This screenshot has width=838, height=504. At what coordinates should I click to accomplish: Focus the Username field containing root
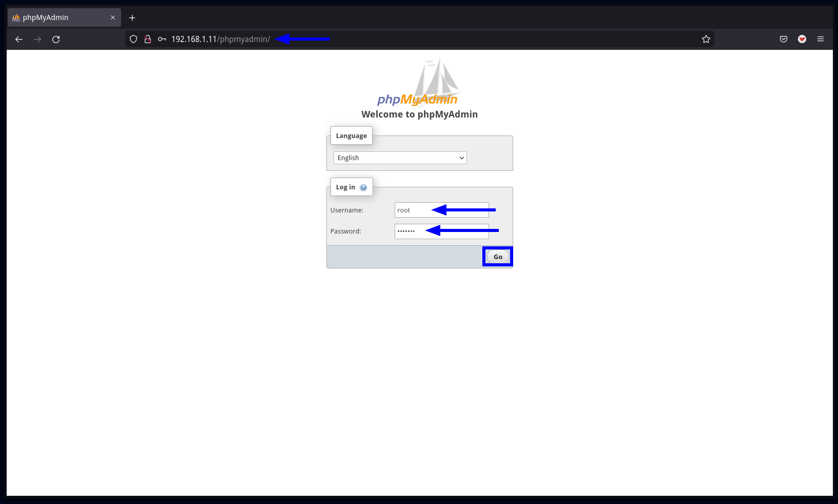tap(442, 210)
